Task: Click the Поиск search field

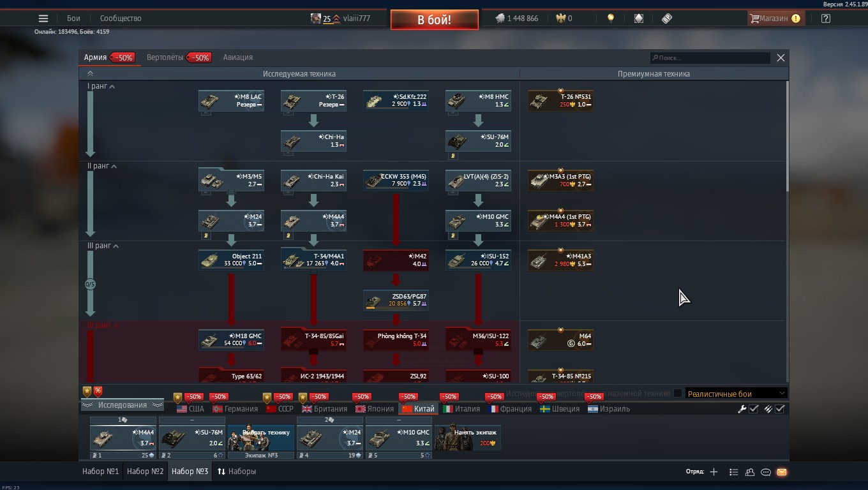Action: coord(710,58)
